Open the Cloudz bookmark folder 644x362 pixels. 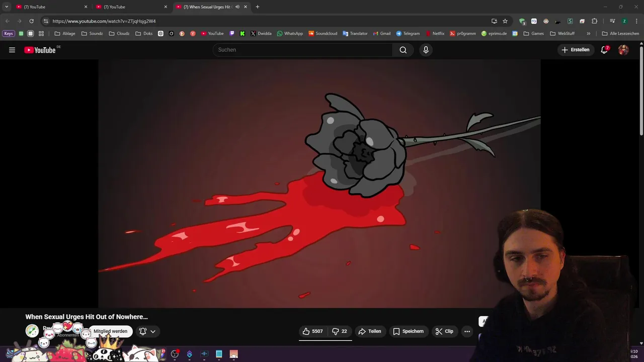click(119, 34)
